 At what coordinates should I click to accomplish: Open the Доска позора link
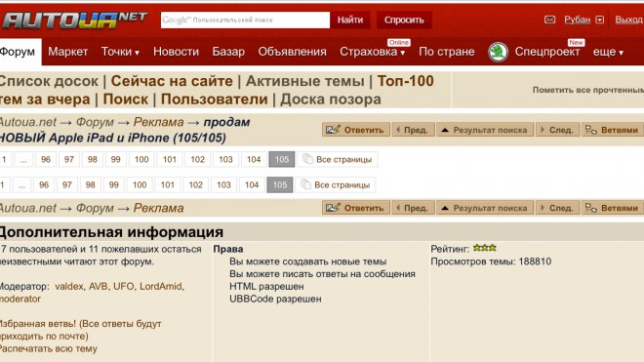coord(331,99)
